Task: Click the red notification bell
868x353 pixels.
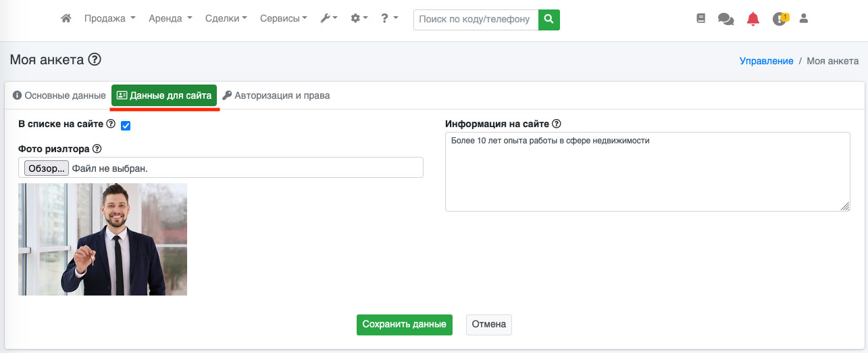Action: coord(752,20)
